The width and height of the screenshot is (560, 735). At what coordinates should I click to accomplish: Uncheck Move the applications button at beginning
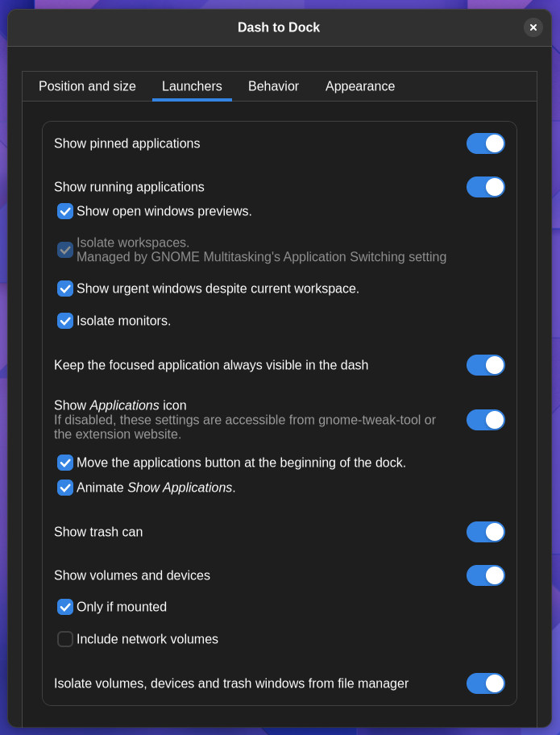pyautogui.click(x=65, y=463)
